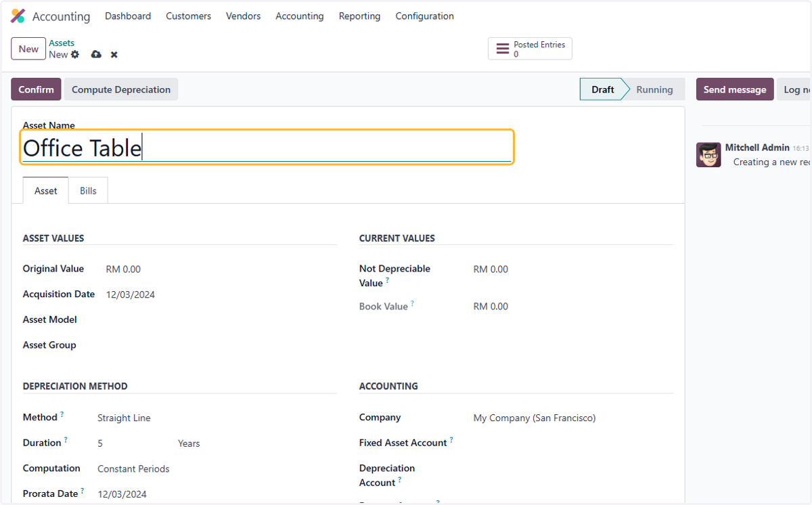Click the 'Creating a new record' message
Viewport: 812px width, 505px height.
[x=771, y=162]
